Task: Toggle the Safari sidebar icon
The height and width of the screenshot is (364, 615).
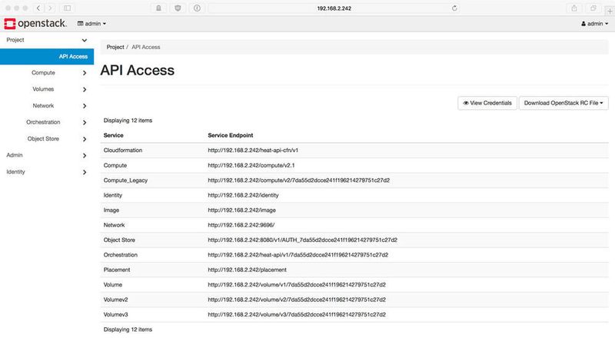Action: click(x=67, y=8)
